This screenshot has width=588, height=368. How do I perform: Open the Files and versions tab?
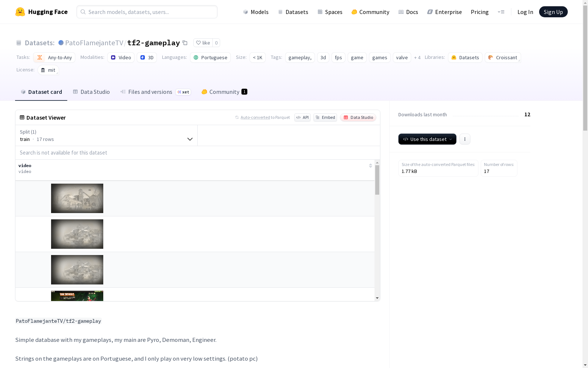155,92
